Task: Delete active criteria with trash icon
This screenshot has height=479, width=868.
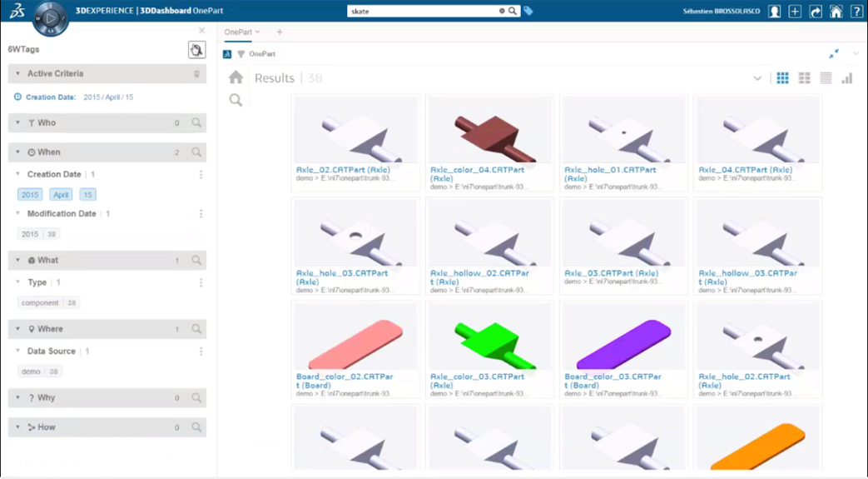Action: [x=196, y=74]
